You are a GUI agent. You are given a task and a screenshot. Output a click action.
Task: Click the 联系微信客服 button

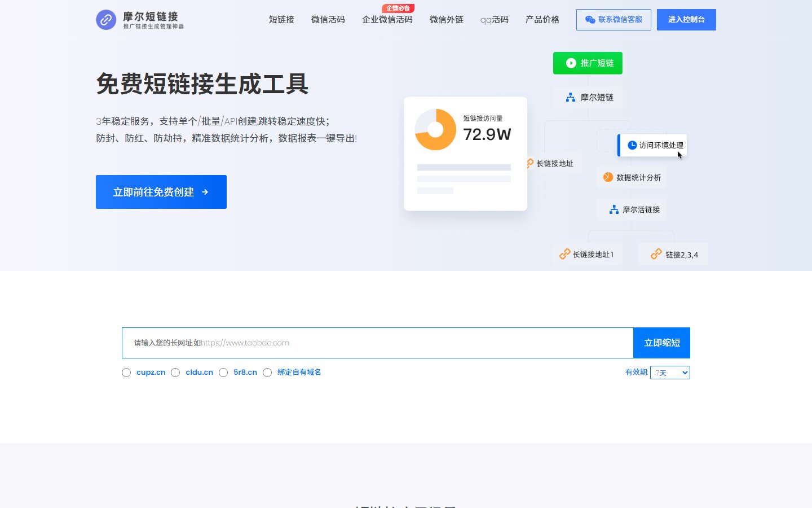614,20
